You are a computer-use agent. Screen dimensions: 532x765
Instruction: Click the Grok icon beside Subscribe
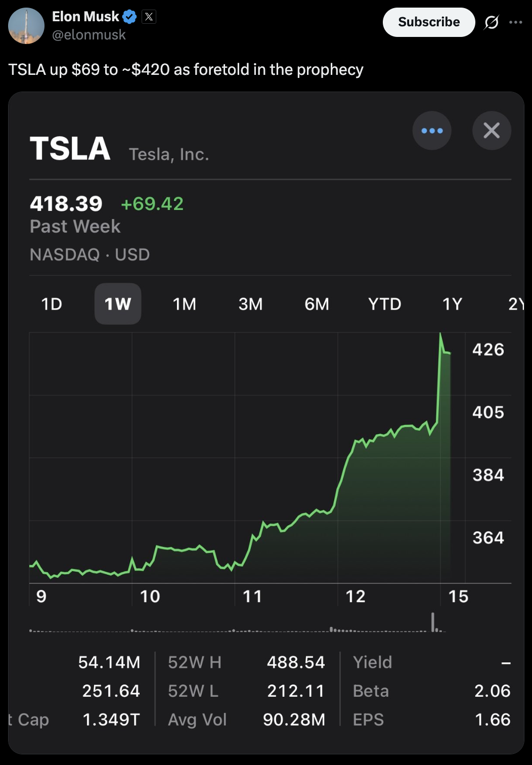coord(492,22)
